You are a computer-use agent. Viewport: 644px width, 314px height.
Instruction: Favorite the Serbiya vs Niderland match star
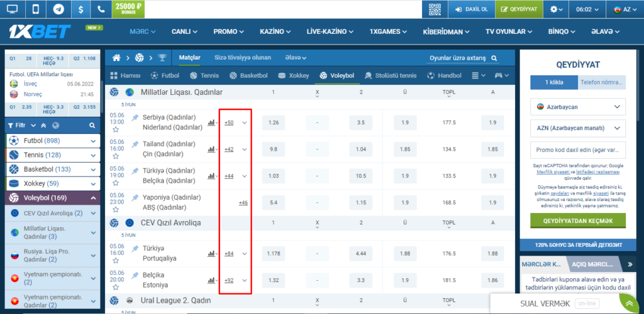[116, 129]
